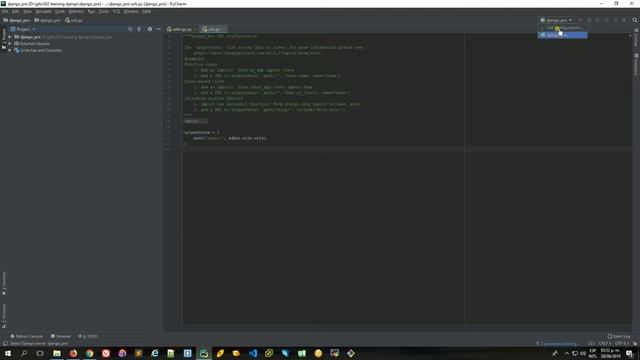640x360 pixels.
Task: Open the Structure side tab
Action: pyautogui.click(x=4, y=315)
